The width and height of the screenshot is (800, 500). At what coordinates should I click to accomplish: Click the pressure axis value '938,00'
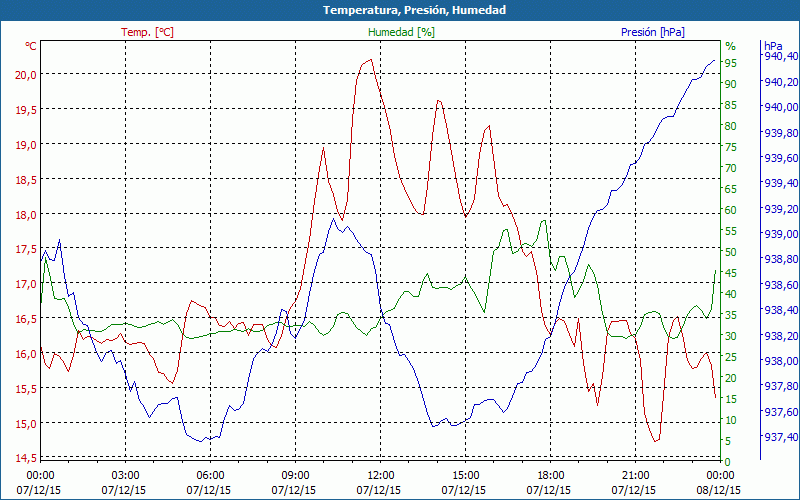click(780, 361)
